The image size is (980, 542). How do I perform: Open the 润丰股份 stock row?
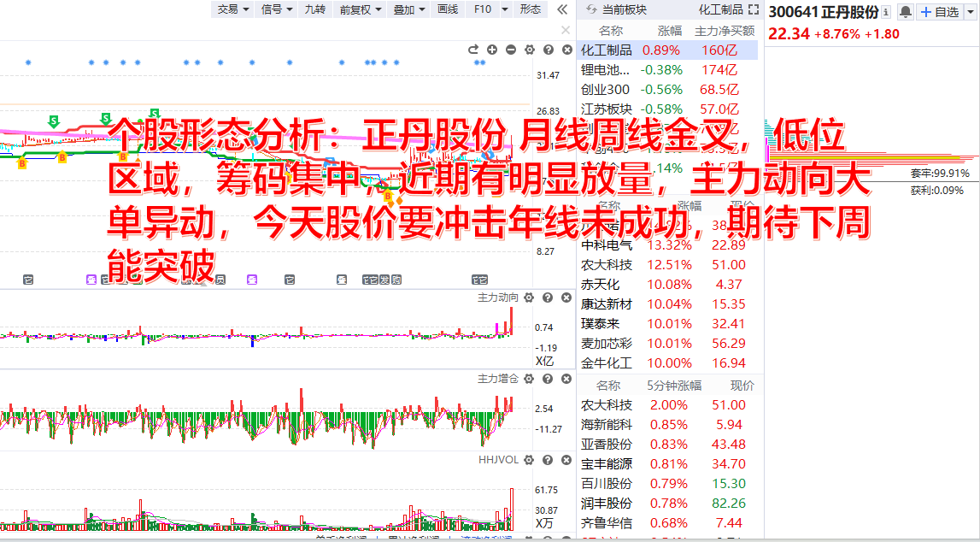click(x=667, y=504)
